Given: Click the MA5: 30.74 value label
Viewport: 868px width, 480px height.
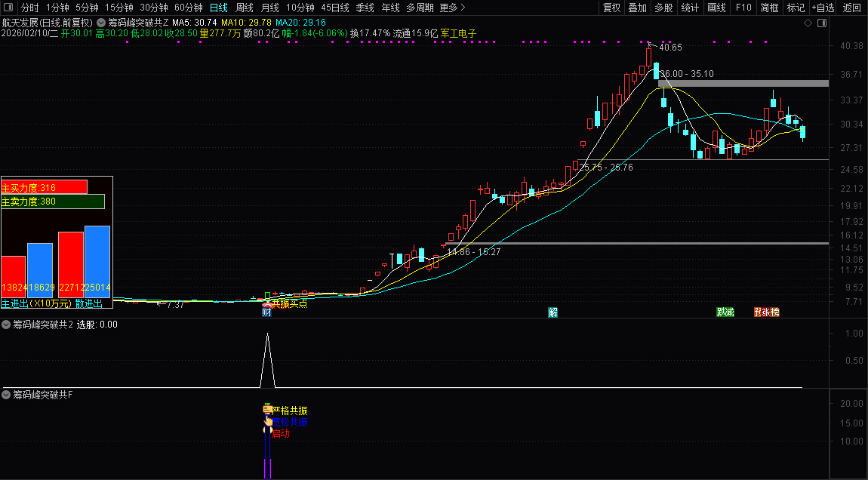Looking at the screenshot, I should [x=194, y=23].
